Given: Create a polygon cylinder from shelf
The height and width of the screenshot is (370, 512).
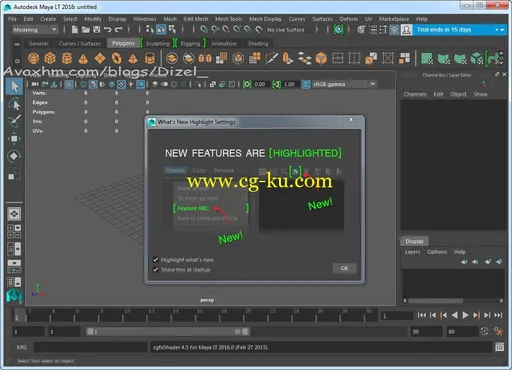Looking at the screenshot, I should [67, 58].
